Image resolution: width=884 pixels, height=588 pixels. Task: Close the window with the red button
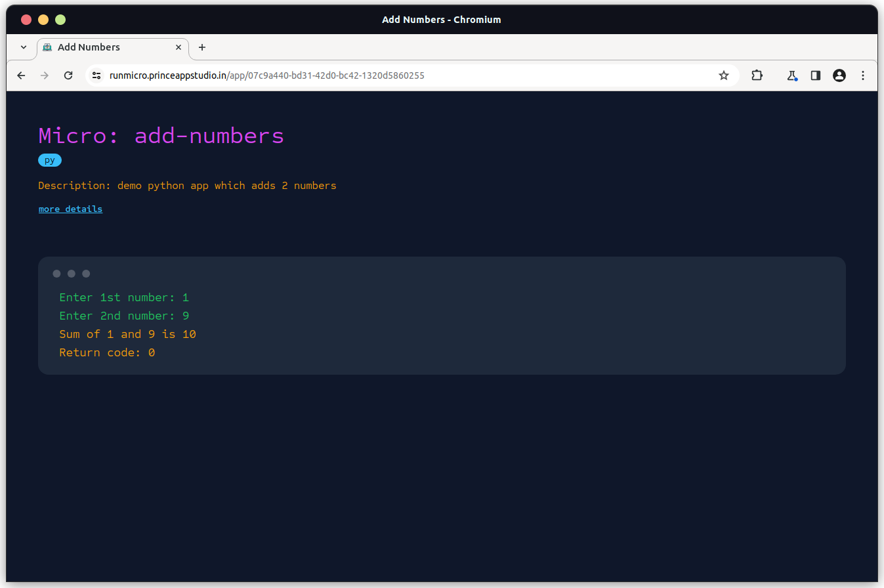click(26, 20)
